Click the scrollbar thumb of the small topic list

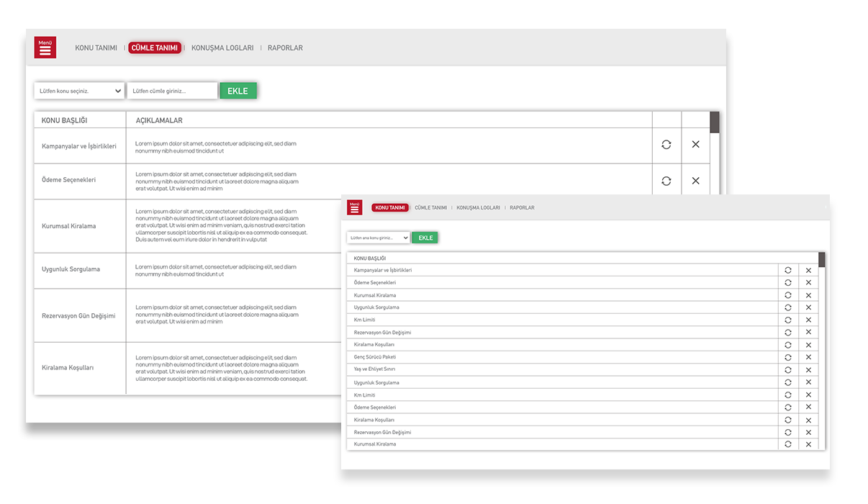pos(822,260)
